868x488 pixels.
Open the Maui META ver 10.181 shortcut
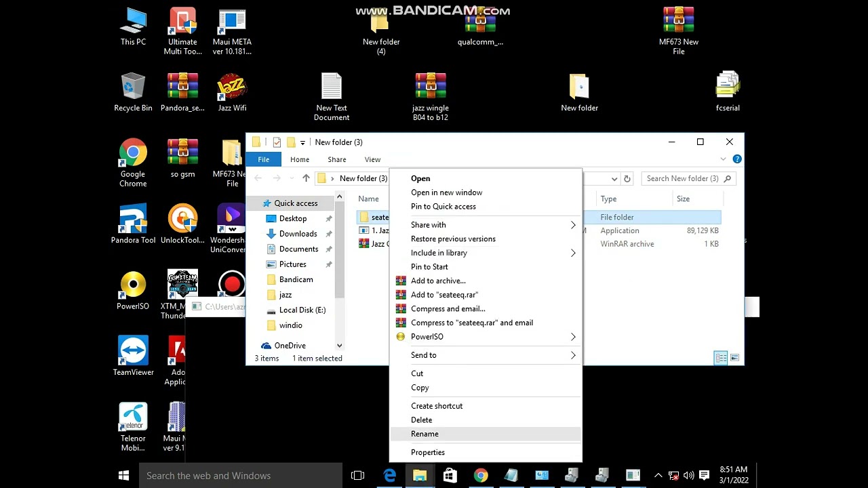232,31
